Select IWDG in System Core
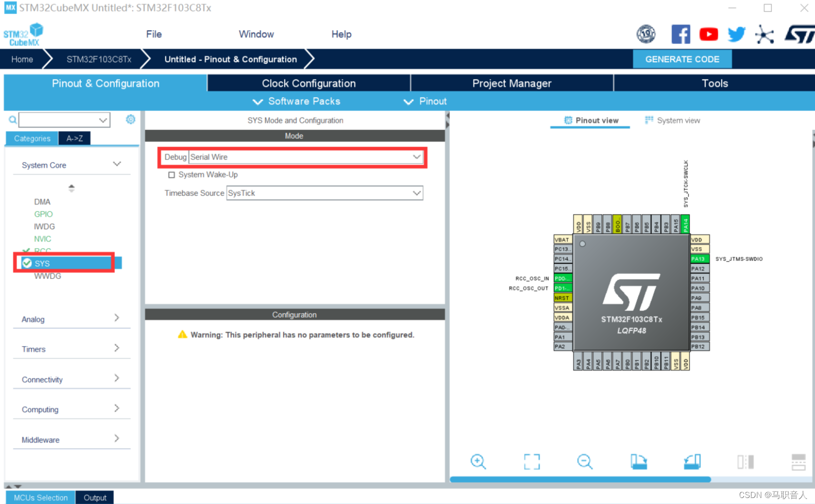Viewport: 815px width, 504px height. [x=44, y=226]
